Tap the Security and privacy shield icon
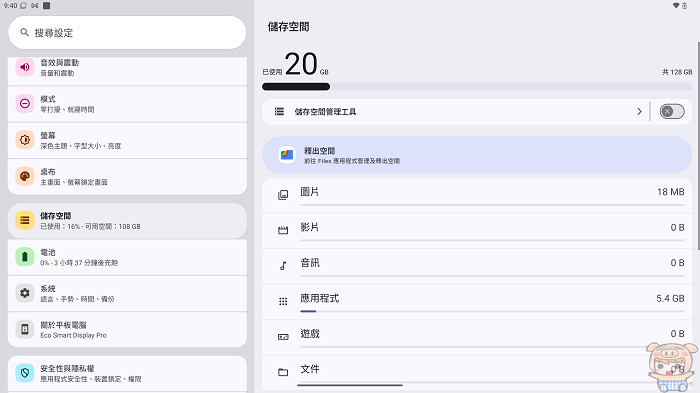This screenshot has height=393, width=700. 25,373
